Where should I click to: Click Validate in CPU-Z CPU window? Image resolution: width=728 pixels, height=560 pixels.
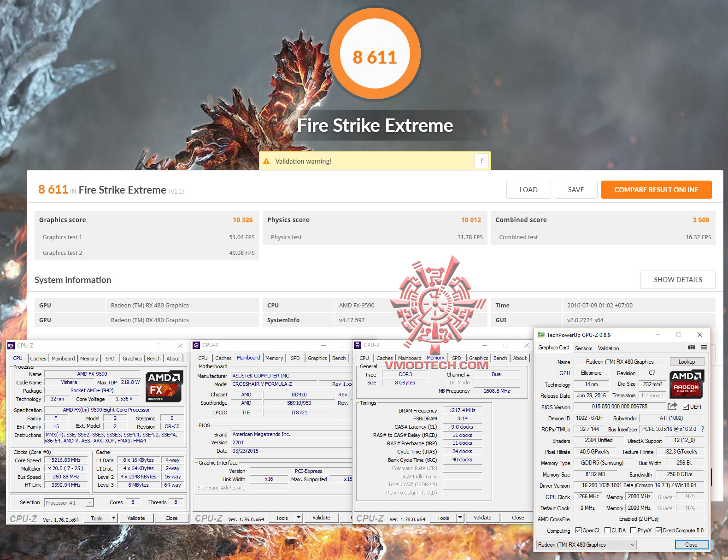[x=136, y=518]
